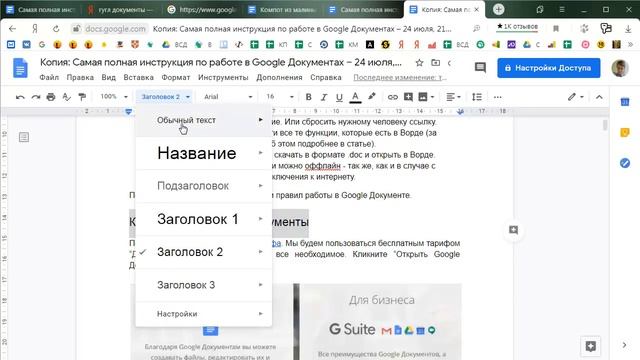Open Calendar in the side panel
Screen dimensions: 640x360
(x=624, y=102)
